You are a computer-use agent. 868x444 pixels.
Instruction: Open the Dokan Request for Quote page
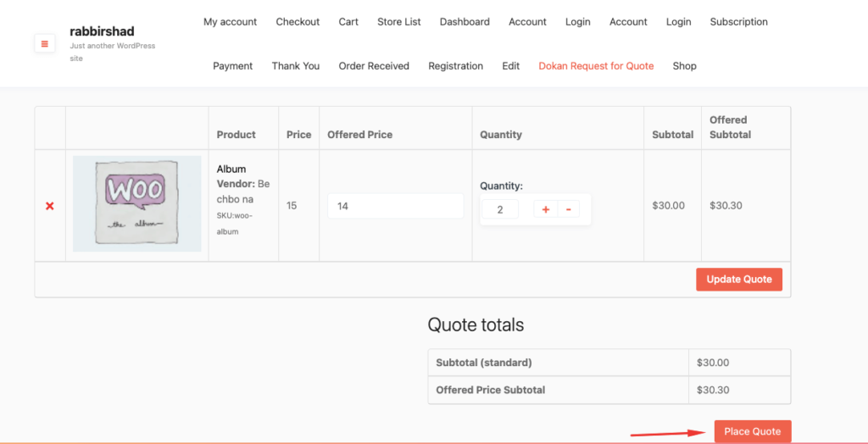click(x=596, y=66)
